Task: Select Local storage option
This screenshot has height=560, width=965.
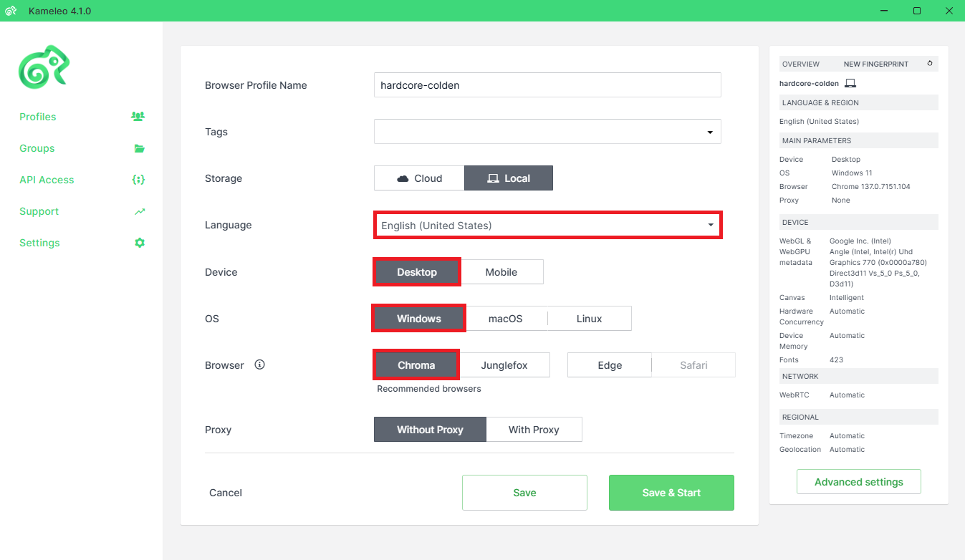Action: pyautogui.click(x=509, y=178)
